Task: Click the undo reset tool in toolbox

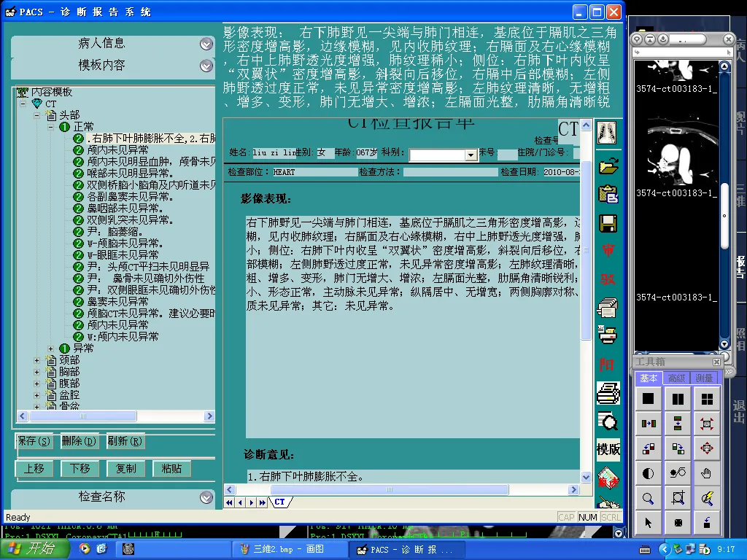Action: (707, 523)
